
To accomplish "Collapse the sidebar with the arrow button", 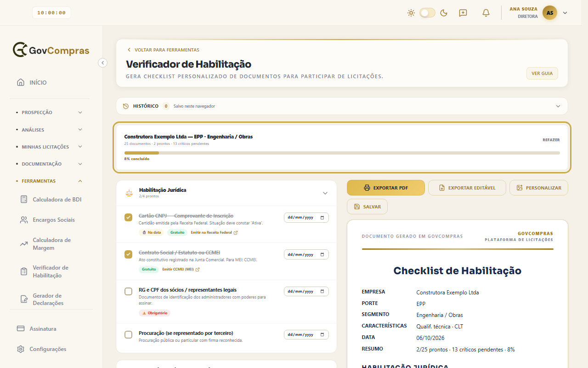I will pyautogui.click(x=103, y=63).
